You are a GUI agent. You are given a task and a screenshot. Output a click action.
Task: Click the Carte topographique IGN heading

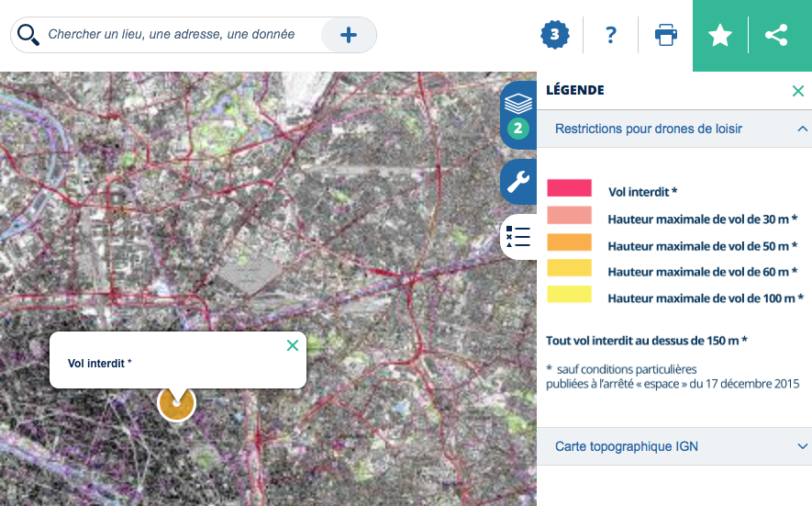(626, 446)
